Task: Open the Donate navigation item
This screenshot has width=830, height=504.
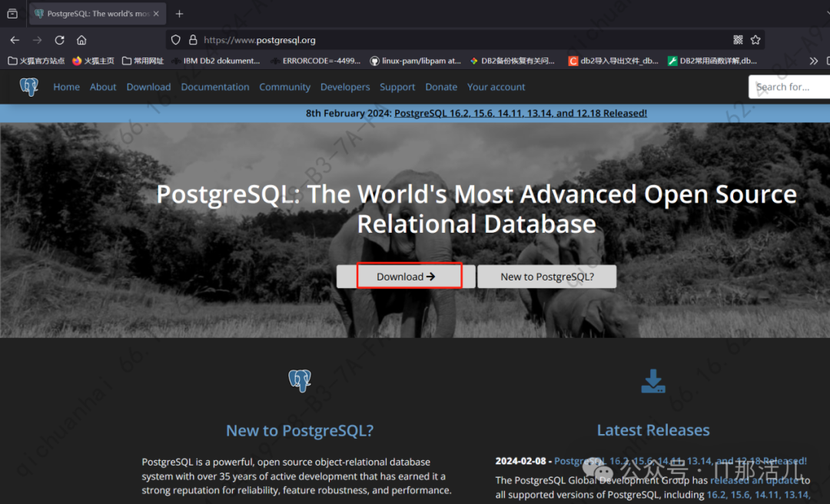Action: coord(441,87)
